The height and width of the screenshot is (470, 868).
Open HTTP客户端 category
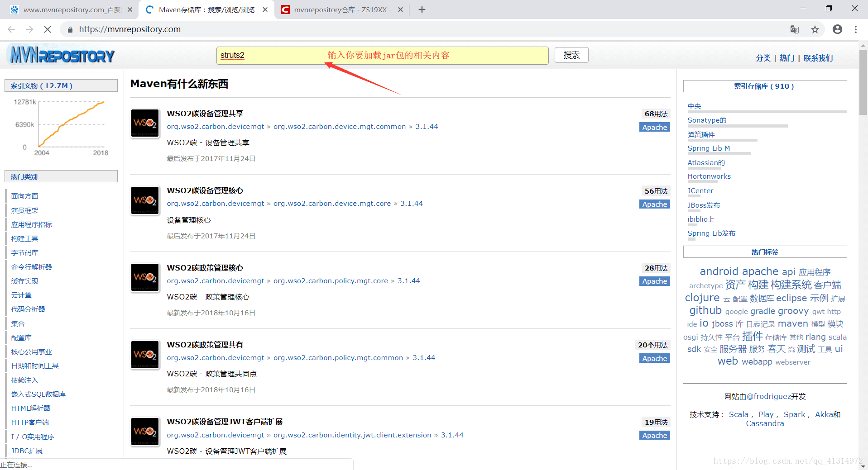pyautogui.click(x=30, y=422)
